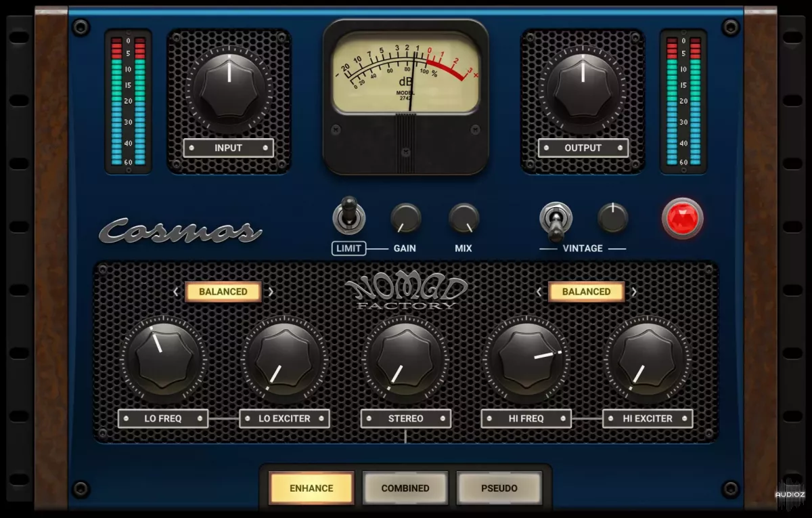Switch to the Combined mode tab
Image resolution: width=812 pixels, height=518 pixels.
pyautogui.click(x=405, y=488)
